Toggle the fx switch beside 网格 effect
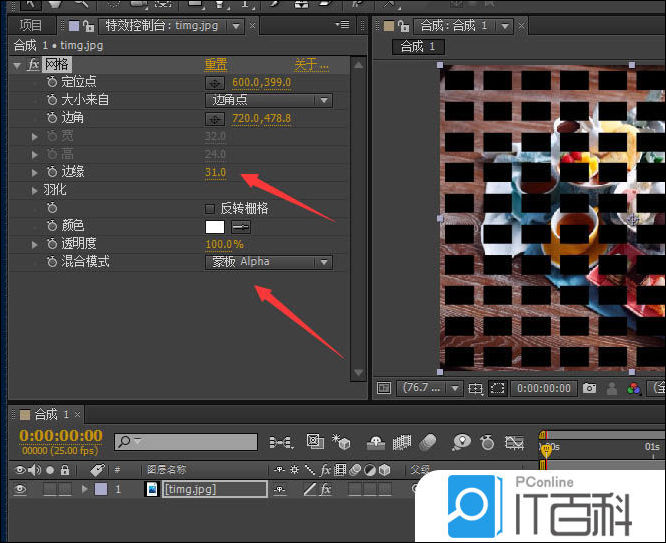Viewport: 666px width, 543px height. [x=33, y=64]
